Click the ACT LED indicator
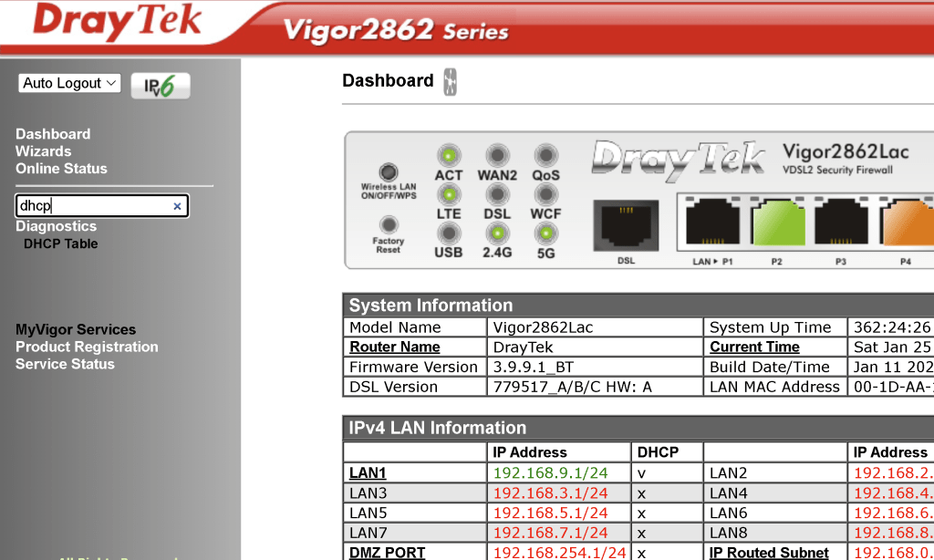Image resolution: width=934 pixels, height=560 pixels. pyautogui.click(x=449, y=156)
